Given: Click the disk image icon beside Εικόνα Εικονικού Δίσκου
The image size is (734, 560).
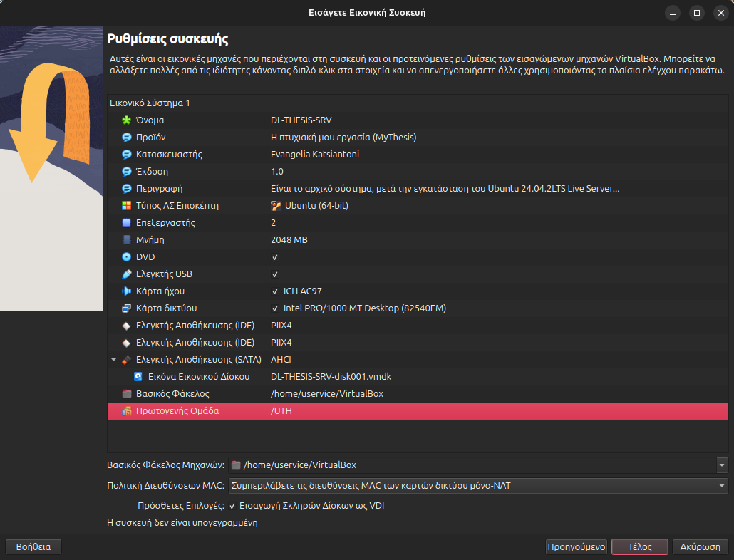Looking at the screenshot, I should pyautogui.click(x=138, y=377).
